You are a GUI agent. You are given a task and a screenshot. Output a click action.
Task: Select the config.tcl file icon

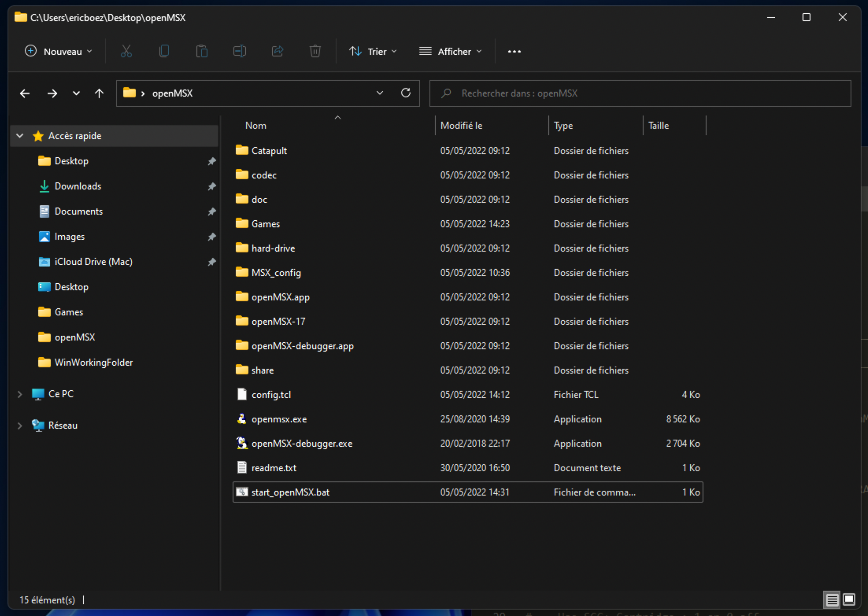pos(242,394)
